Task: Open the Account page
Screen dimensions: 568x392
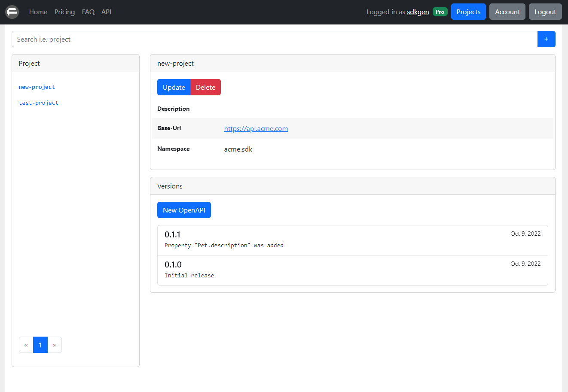Action: click(507, 12)
